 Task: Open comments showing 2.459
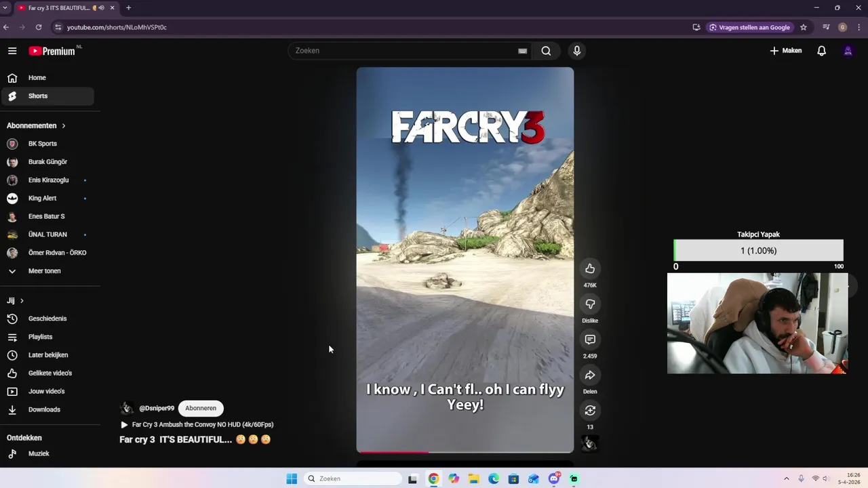coord(590,340)
